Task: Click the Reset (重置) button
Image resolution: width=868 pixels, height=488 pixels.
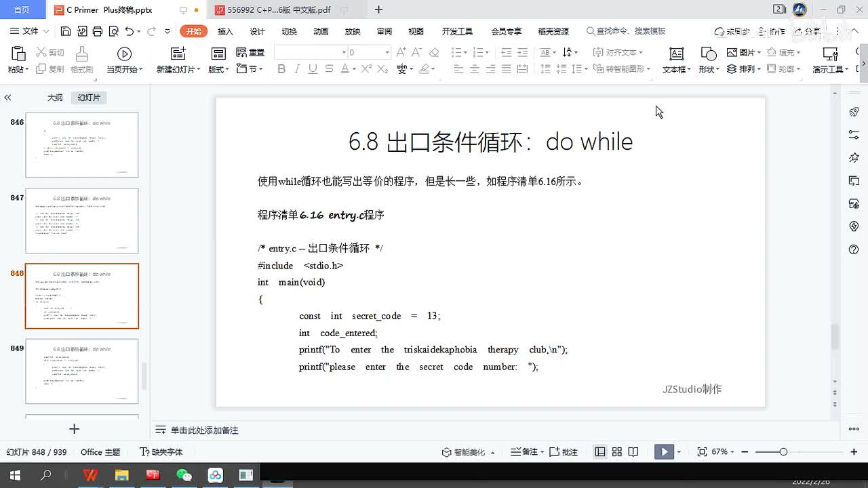Action: pyautogui.click(x=250, y=52)
